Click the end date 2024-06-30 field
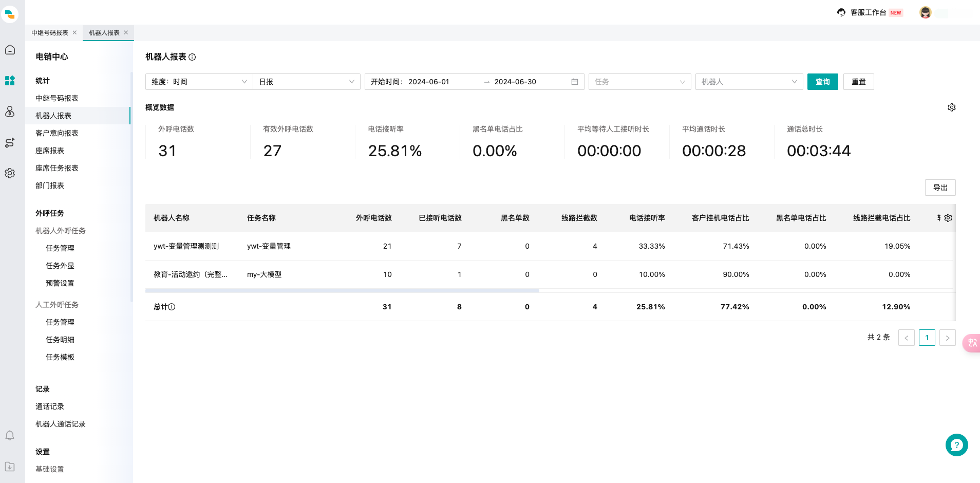This screenshot has height=483, width=980. (x=515, y=82)
